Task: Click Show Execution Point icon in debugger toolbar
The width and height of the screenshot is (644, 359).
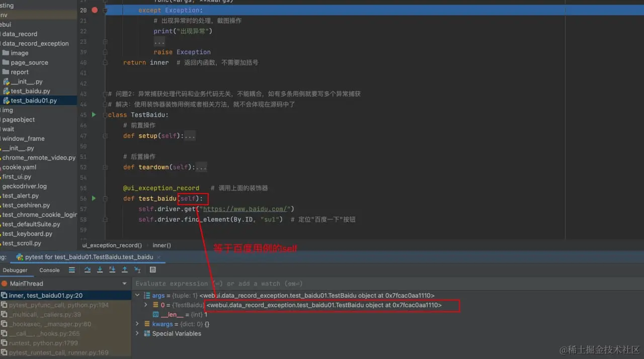Action: click(72, 270)
